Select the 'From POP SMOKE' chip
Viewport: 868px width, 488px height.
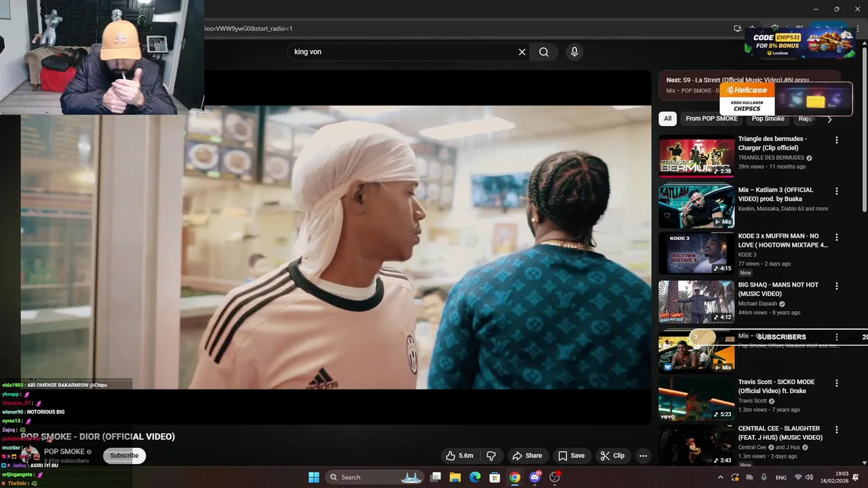click(x=711, y=119)
